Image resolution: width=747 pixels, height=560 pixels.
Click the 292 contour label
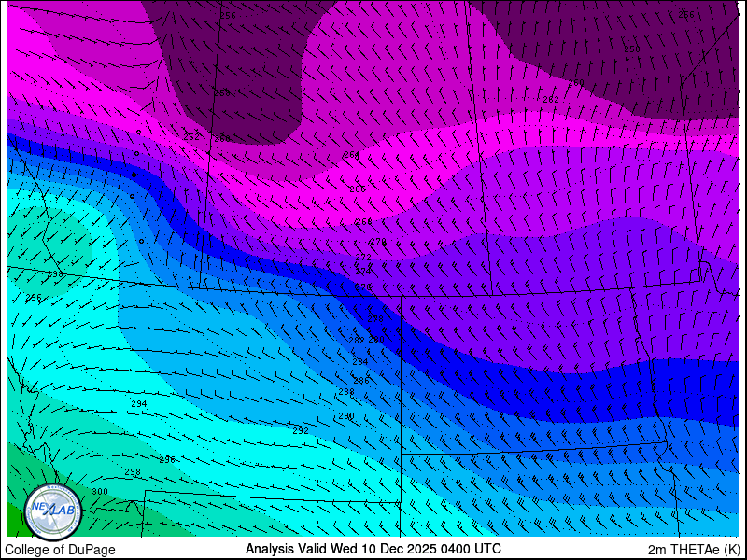tap(301, 430)
